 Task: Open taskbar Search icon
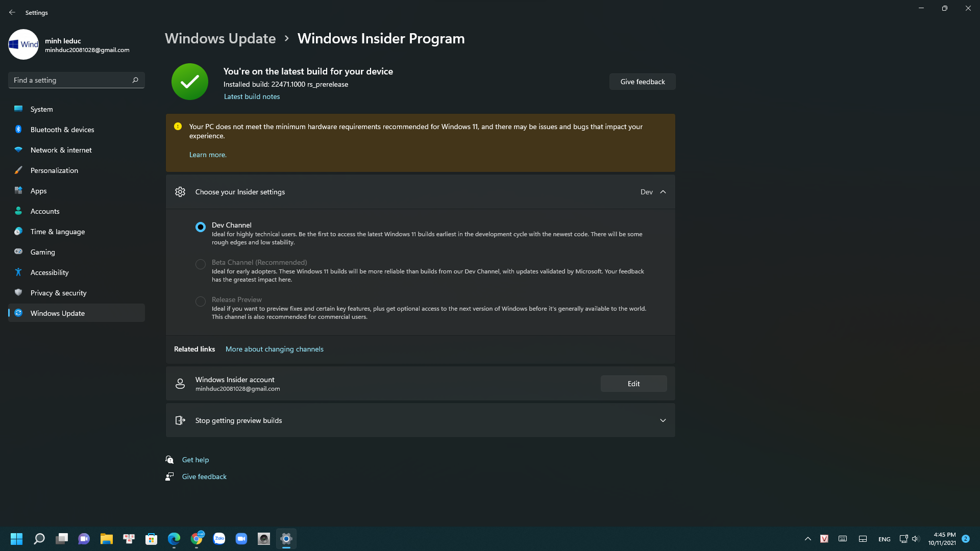pos(39,539)
